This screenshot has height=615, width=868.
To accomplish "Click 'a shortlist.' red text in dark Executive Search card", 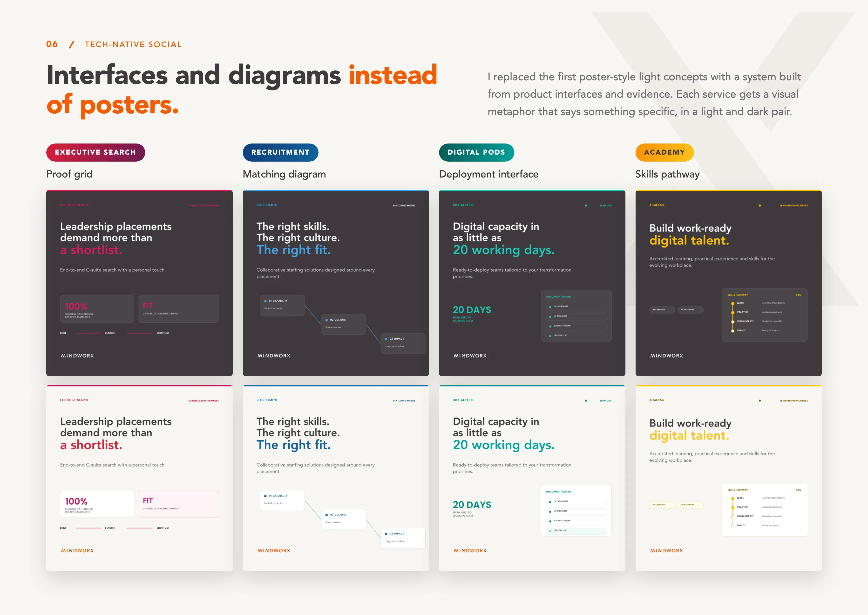I will (91, 250).
